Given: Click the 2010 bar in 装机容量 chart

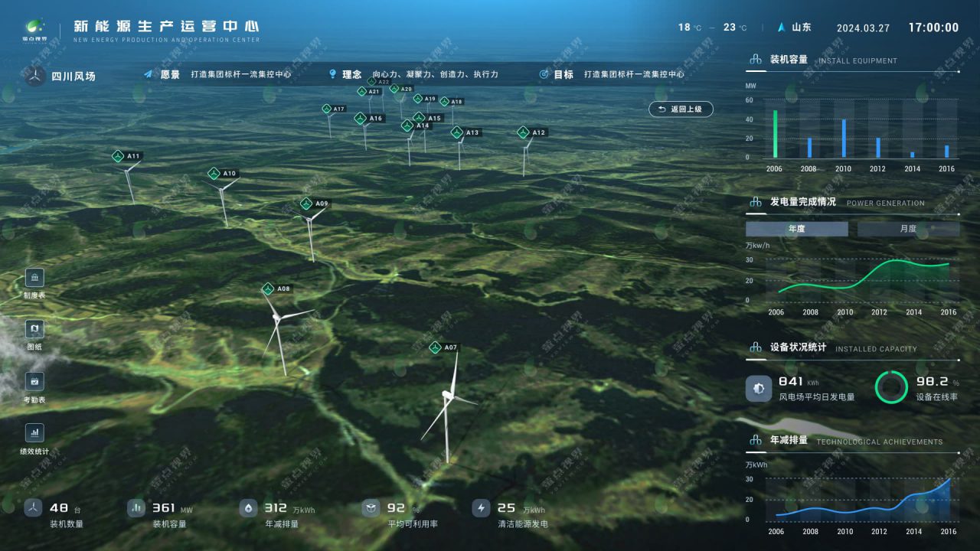Looking at the screenshot, I should pos(844,139).
